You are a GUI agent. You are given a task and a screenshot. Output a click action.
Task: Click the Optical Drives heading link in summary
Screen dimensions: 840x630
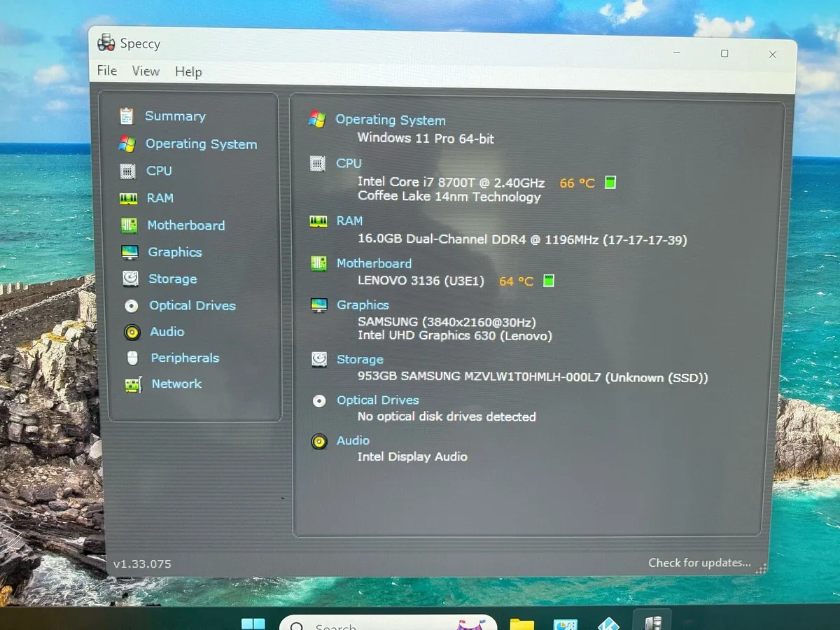coord(378,400)
